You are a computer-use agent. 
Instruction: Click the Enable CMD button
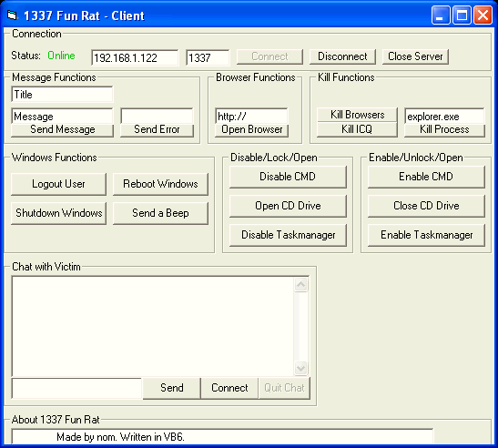[426, 177]
